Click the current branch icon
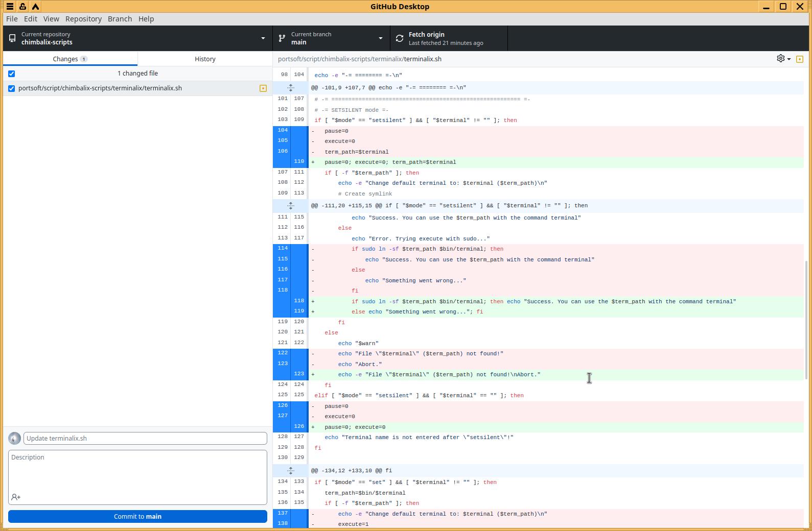812x531 pixels. 282,38
